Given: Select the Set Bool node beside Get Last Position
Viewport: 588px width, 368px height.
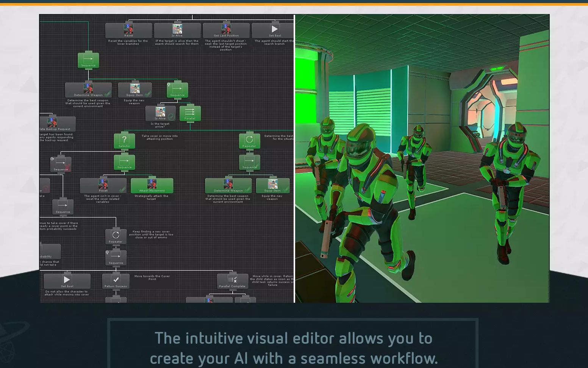Looking at the screenshot, I should coord(273,30).
